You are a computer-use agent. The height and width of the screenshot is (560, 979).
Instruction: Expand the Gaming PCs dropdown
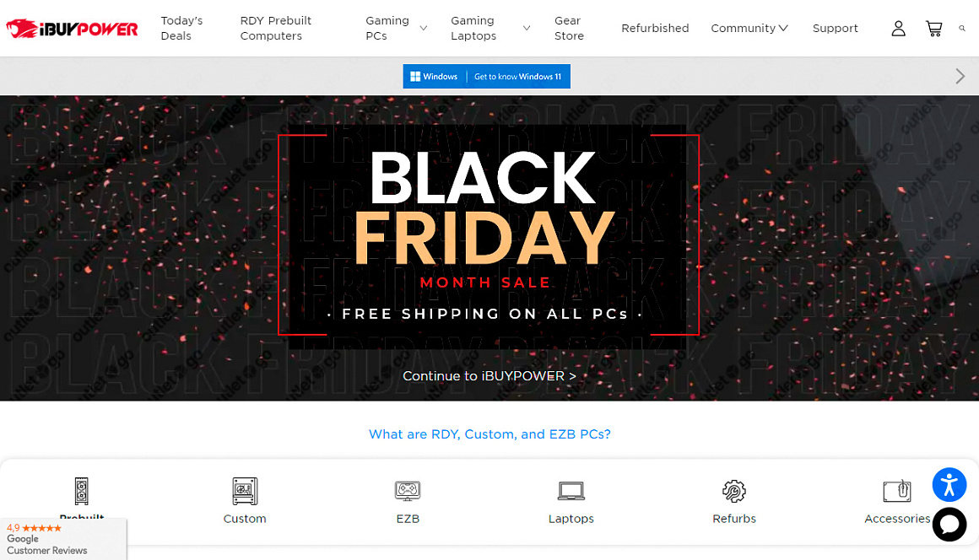(x=424, y=28)
